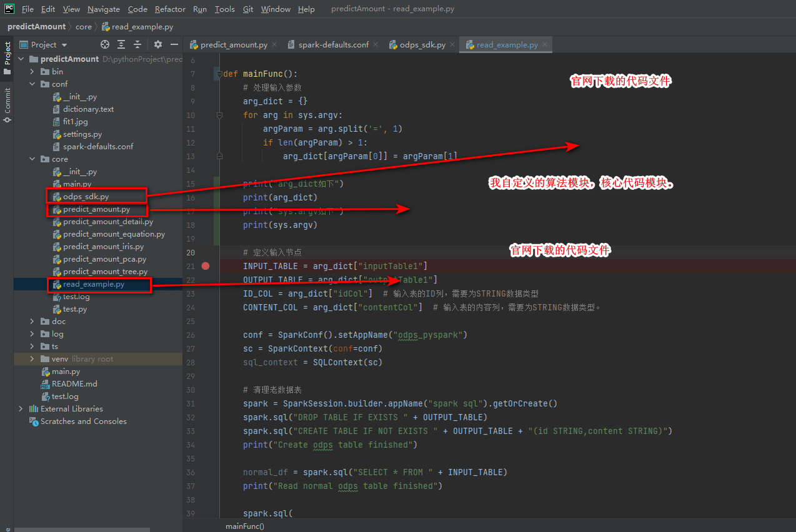
Task: Expand the log folder
Action: click(32, 334)
